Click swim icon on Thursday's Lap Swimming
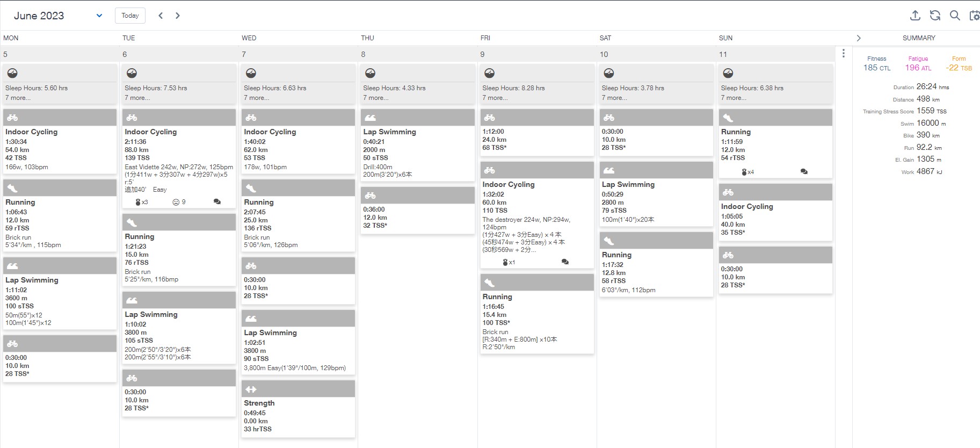980x448 pixels. point(370,118)
